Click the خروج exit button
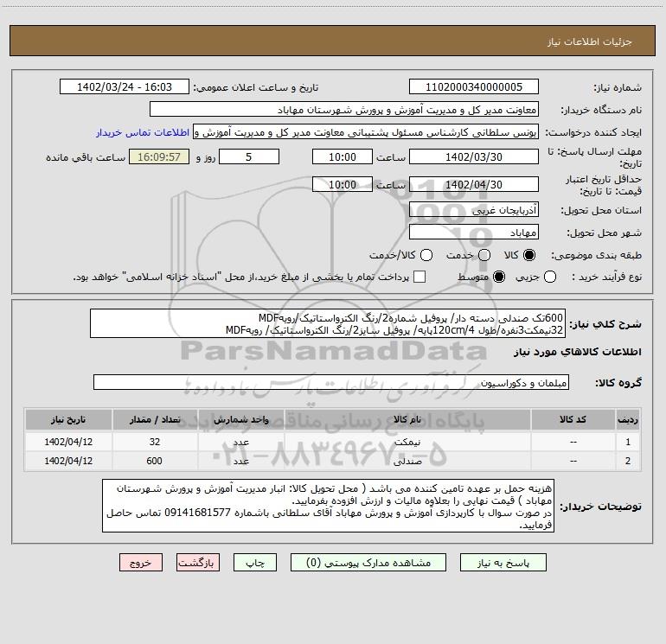Viewport: 666px width, 644px height. click(141, 563)
